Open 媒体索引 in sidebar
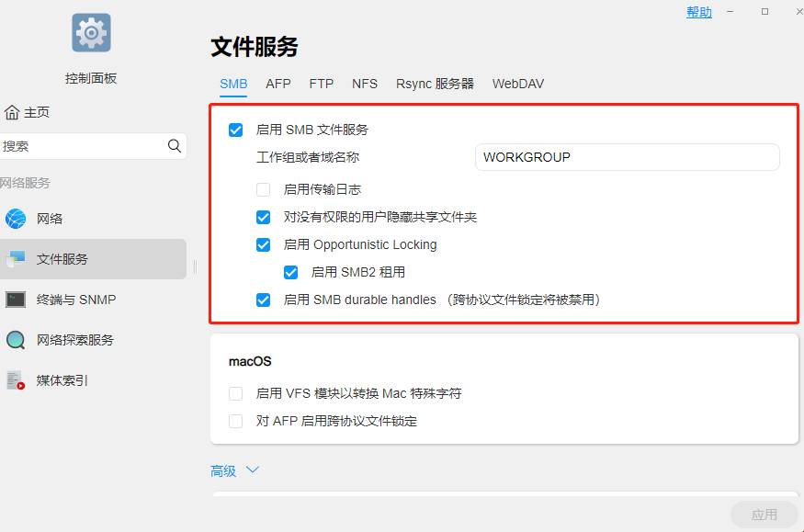This screenshot has width=804, height=532. point(94,380)
